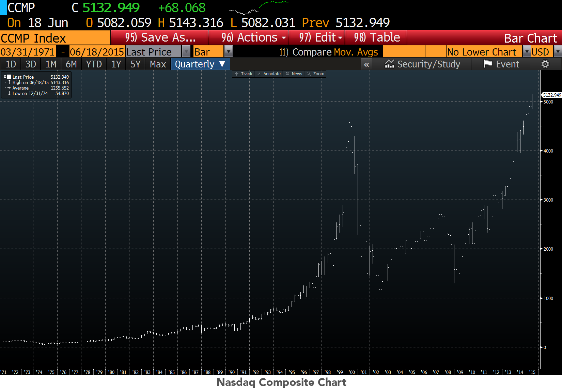Click the '00 year label on axis
The width and height of the screenshot is (562, 392).
[352, 372]
